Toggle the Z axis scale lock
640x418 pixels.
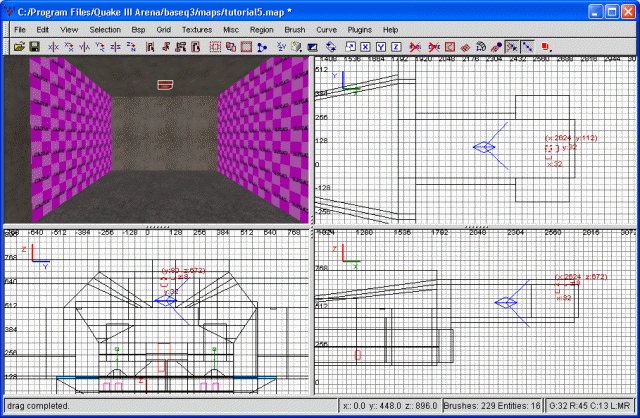(396, 47)
